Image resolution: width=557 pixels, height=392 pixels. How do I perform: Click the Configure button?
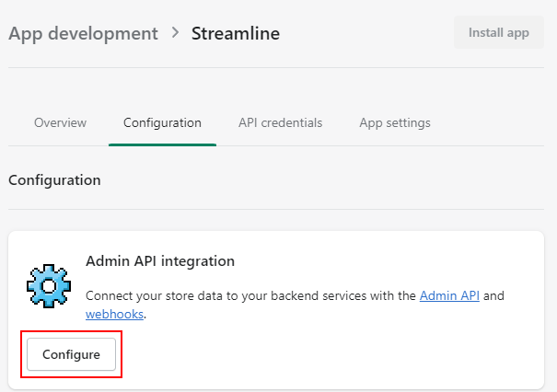[71, 354]
